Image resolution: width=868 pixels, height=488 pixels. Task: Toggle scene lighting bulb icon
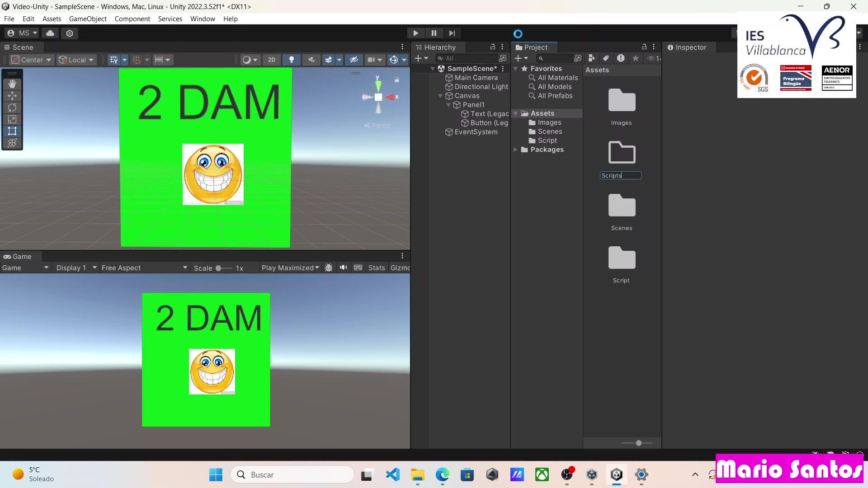click(292, 60)
